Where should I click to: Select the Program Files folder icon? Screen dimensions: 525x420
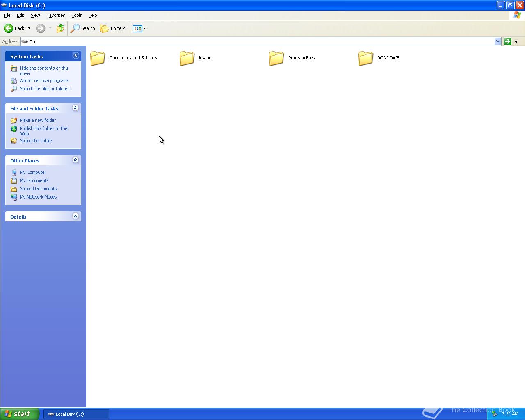pos(276,58)
